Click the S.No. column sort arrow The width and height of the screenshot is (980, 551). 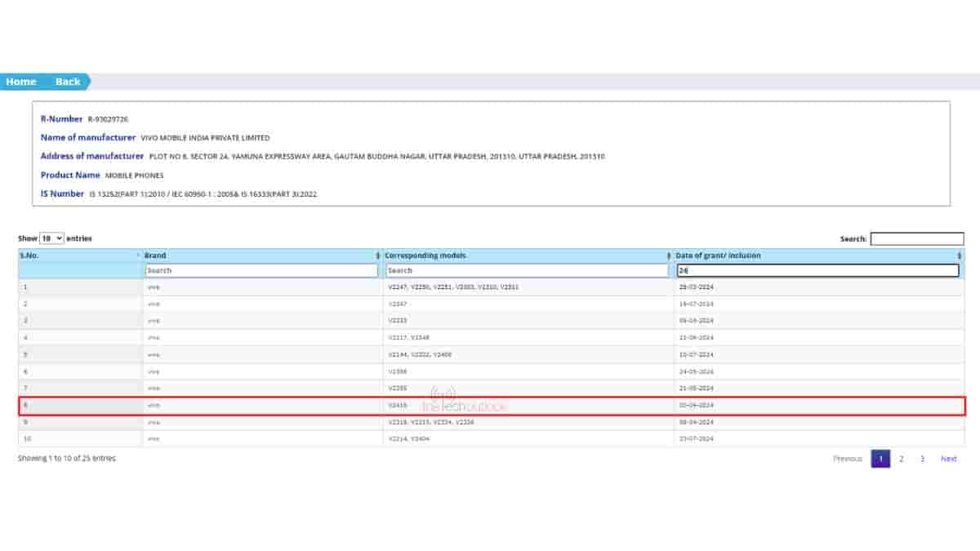(x=138, y=256)
